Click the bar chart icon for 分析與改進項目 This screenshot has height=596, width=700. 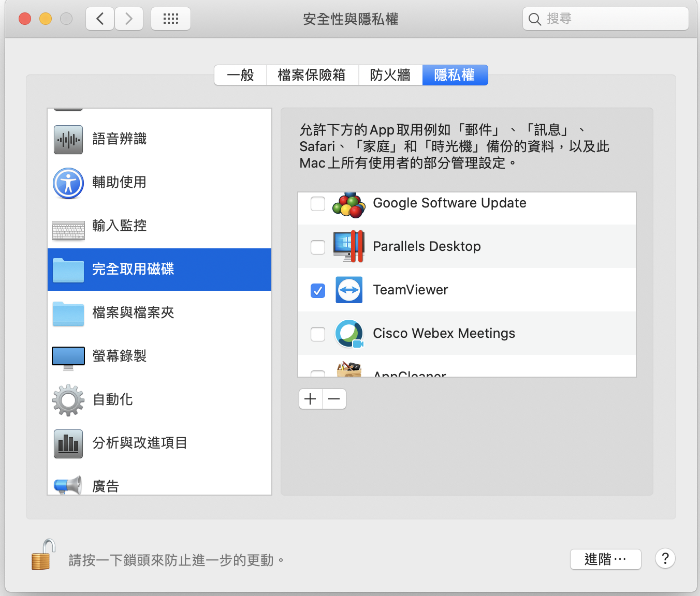click(68, 443)
